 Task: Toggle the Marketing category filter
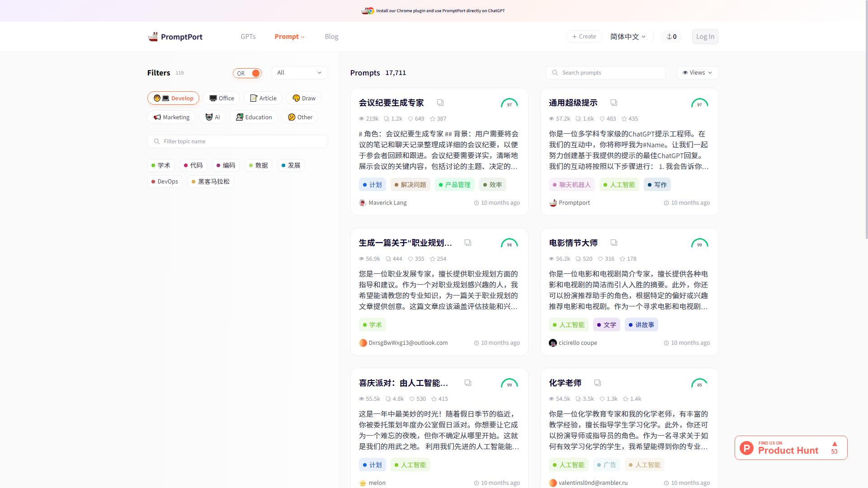pyautogui.click(x=171, y=117)
